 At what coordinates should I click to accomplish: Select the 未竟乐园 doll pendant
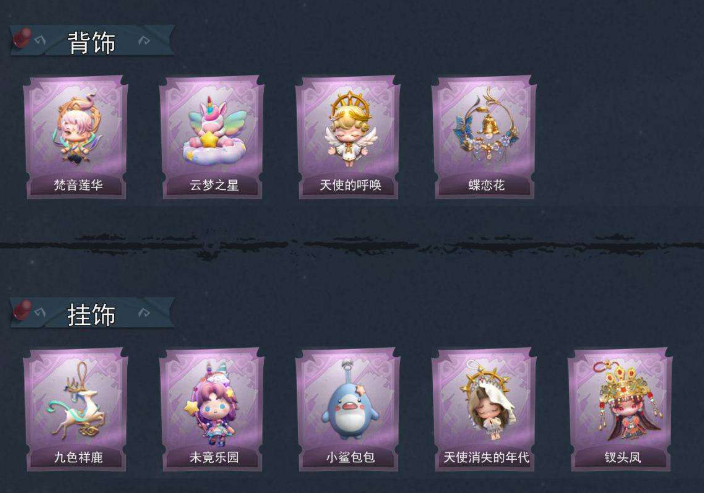tap(212, 409)
